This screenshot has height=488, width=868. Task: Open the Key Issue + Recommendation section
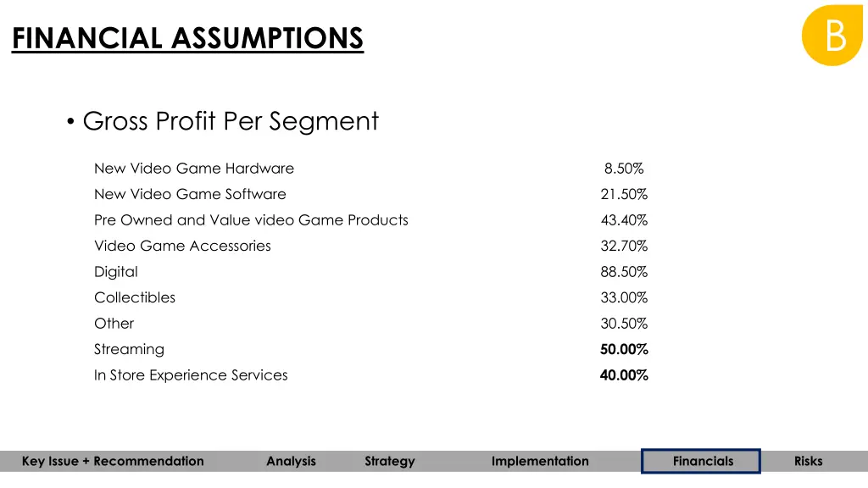pyautogui.click(x=113, y=461)
